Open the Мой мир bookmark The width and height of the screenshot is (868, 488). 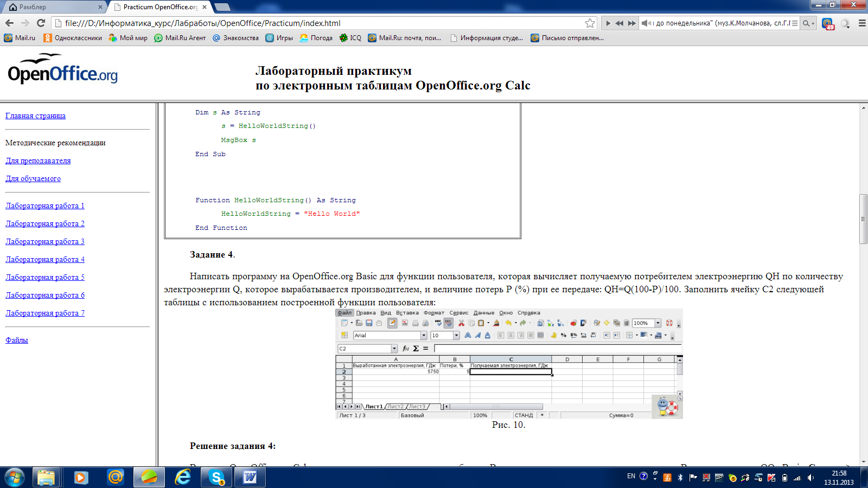(128, 38)
